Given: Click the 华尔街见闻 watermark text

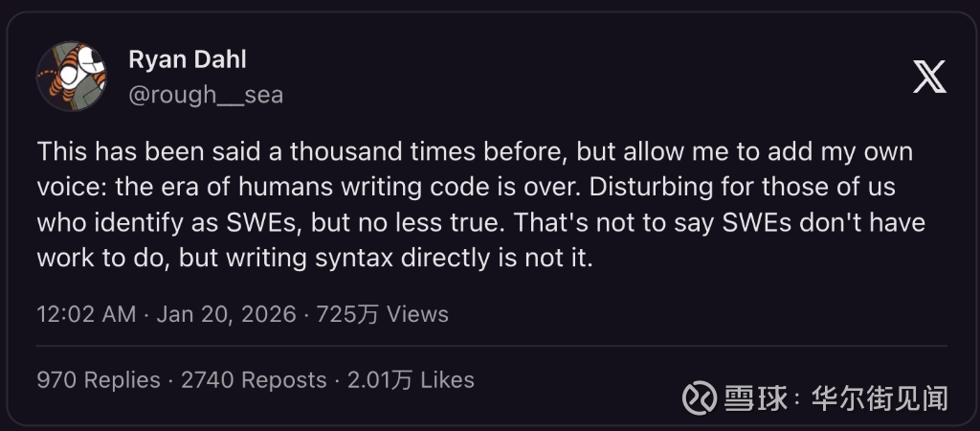Looking at the screenshot, I should [x=879, y=395].
